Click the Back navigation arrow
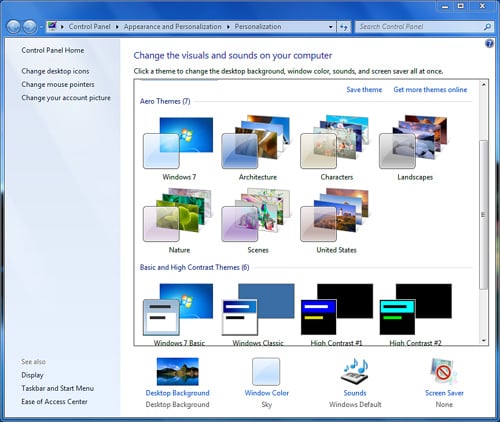 (x=14, y=27)
